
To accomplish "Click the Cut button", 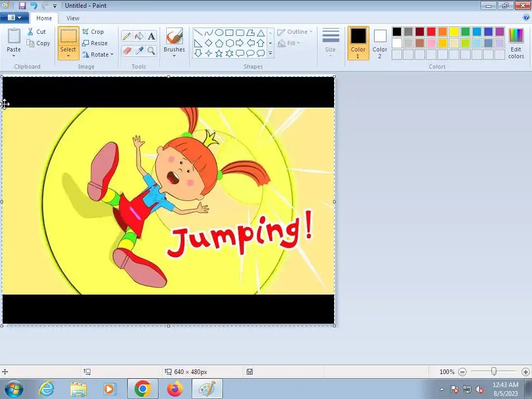I will (36, 32).
